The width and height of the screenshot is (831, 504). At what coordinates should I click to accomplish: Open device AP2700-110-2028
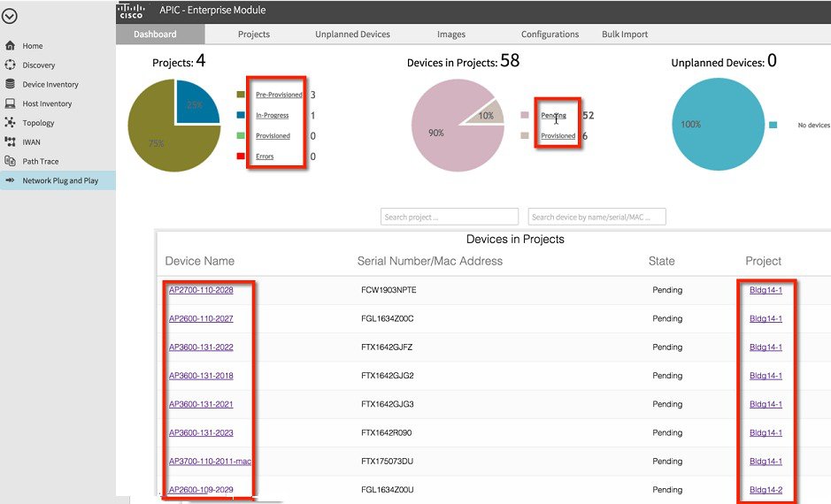click(x=201, y=290)
